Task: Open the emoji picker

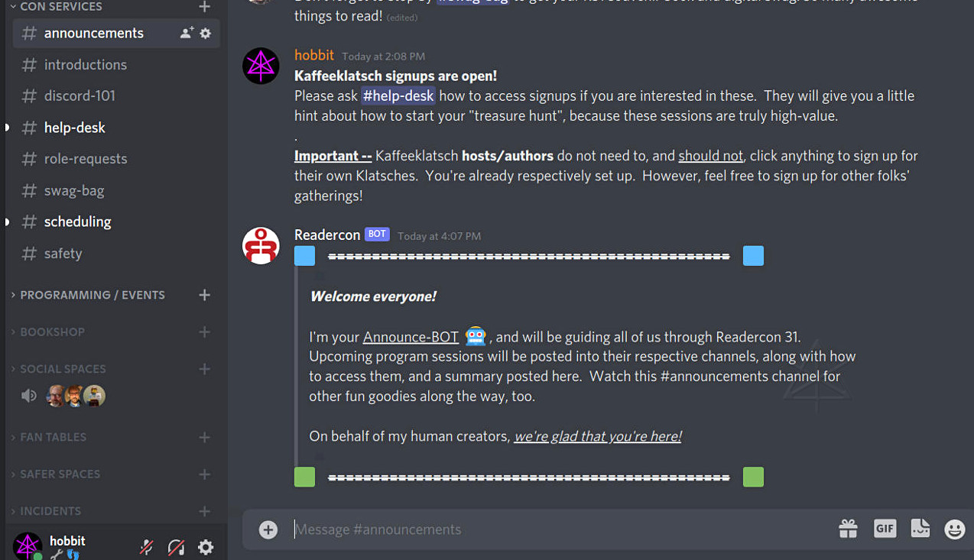Action: pyautogui.click(x=954, y=529)
